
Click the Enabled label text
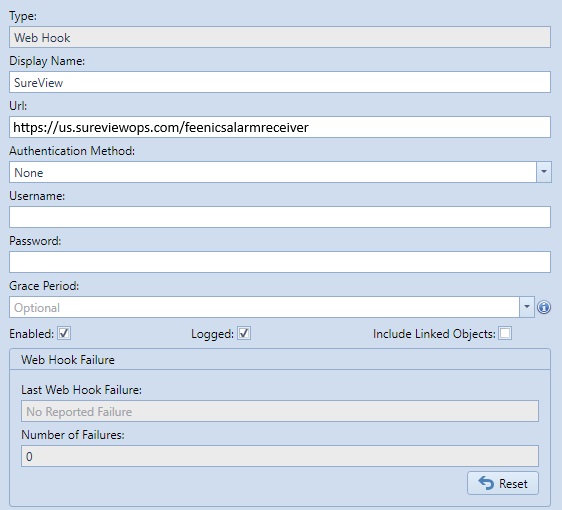(x=32, y=334)
